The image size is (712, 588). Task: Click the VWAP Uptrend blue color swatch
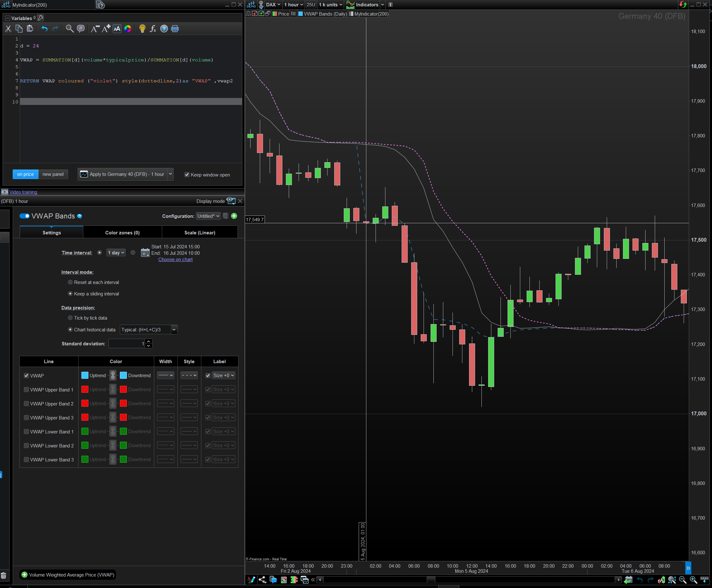85,375
